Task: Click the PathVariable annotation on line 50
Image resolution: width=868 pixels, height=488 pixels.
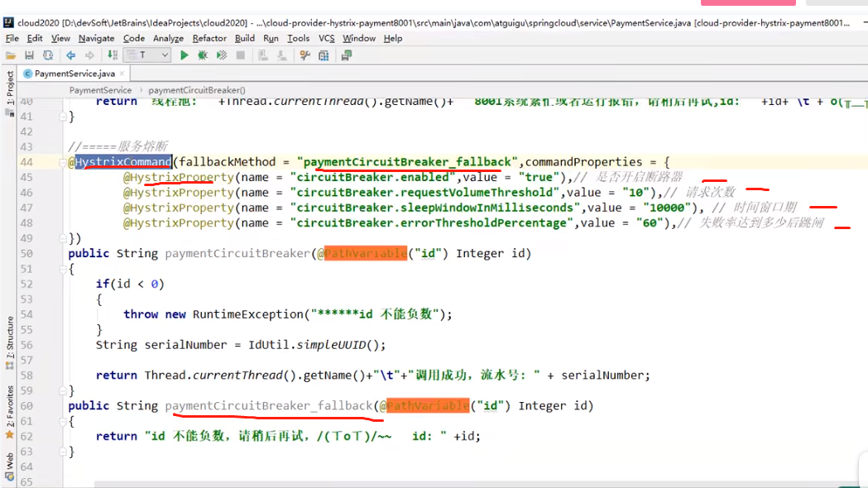Action: (x=366, y=253)
